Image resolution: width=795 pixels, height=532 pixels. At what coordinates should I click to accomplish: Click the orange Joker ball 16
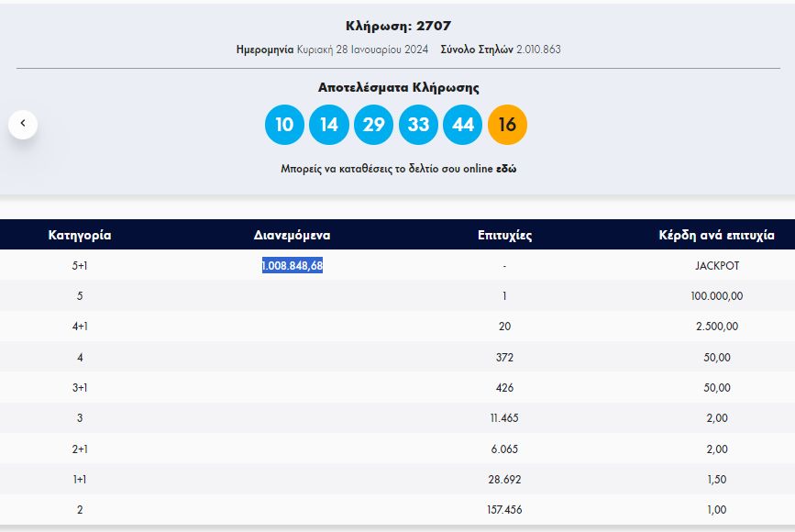[507, 125]
